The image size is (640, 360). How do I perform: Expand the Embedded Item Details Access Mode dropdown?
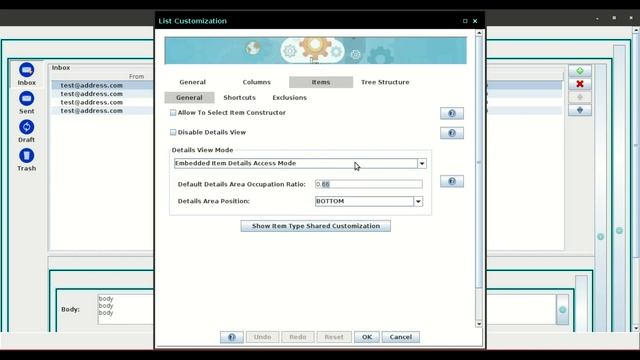(422, 163)
